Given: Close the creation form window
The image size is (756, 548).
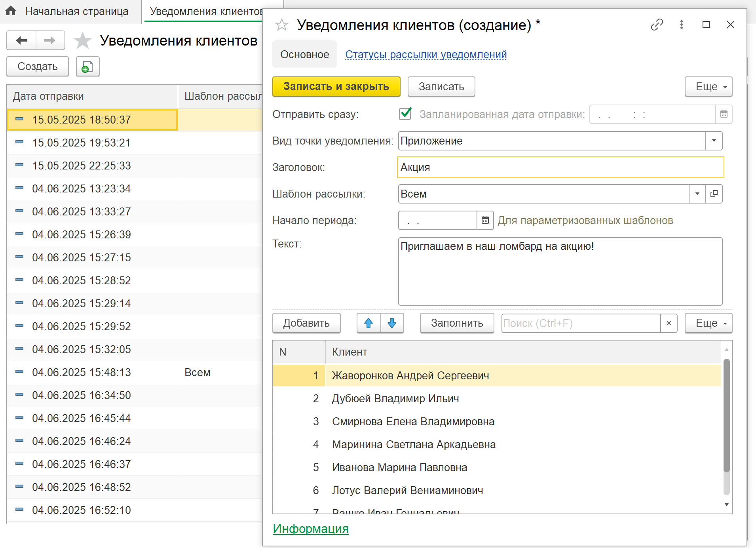Looking at the screenshot, I should pyautogui.click(x=731, y=25).
